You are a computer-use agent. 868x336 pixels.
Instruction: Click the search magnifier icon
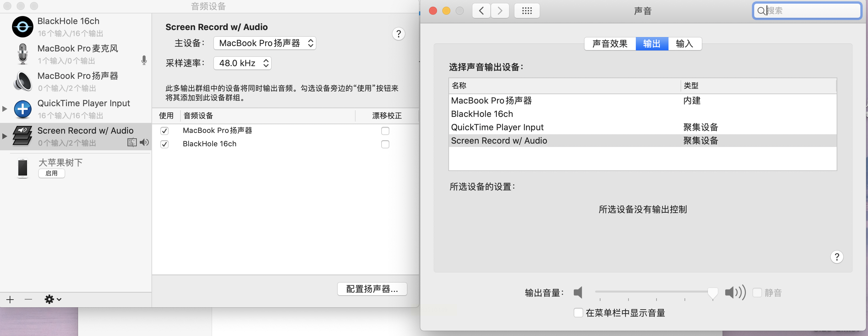click(761, 11)
